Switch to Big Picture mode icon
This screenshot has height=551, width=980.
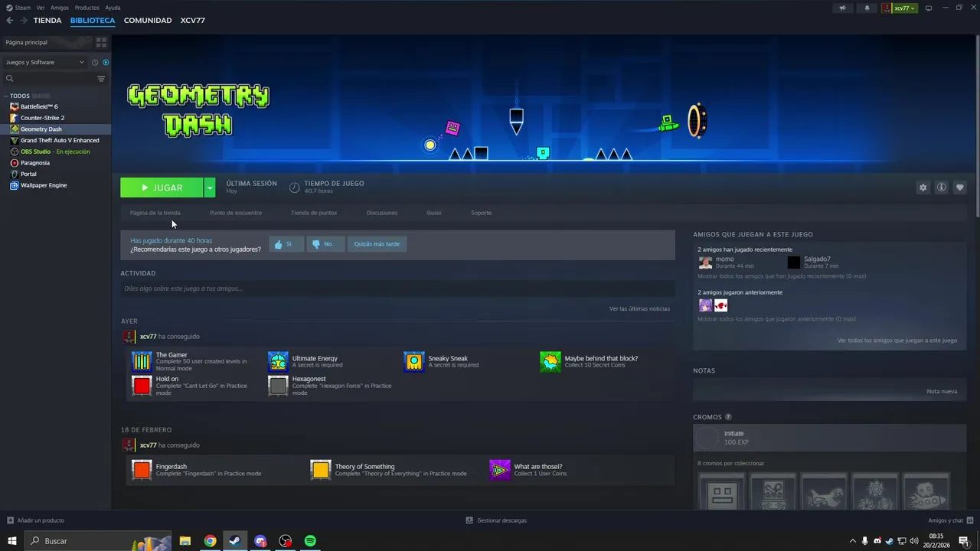coord(929,8)
